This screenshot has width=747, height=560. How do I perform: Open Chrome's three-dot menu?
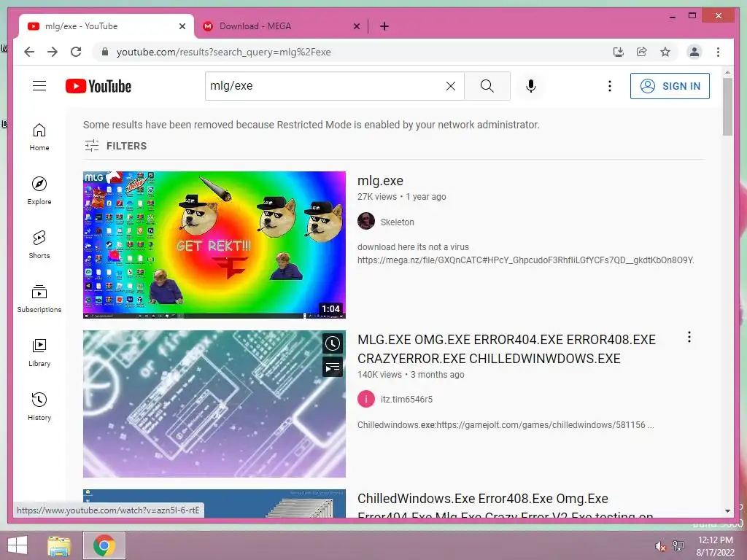pyautogui.click(x=718, y=52)
